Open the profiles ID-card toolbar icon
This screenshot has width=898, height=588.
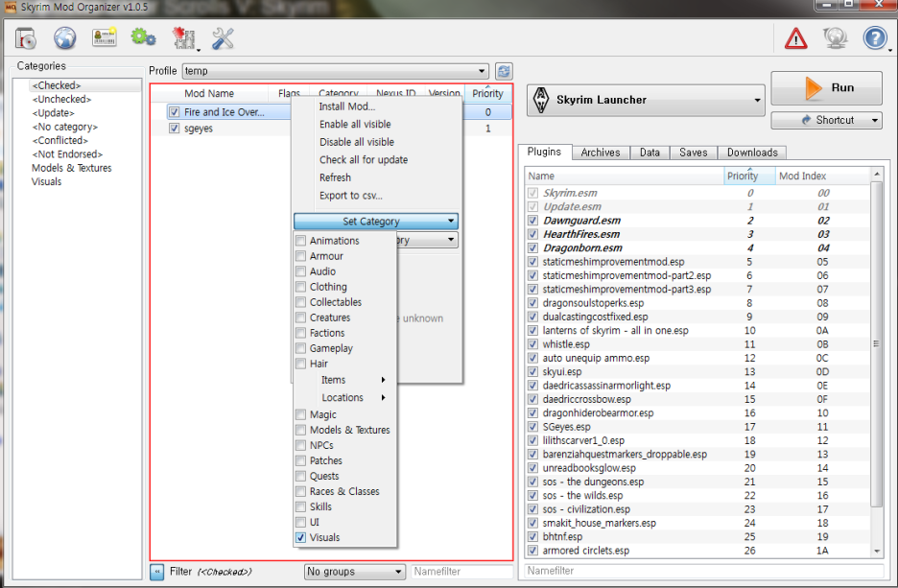(105, 37)
